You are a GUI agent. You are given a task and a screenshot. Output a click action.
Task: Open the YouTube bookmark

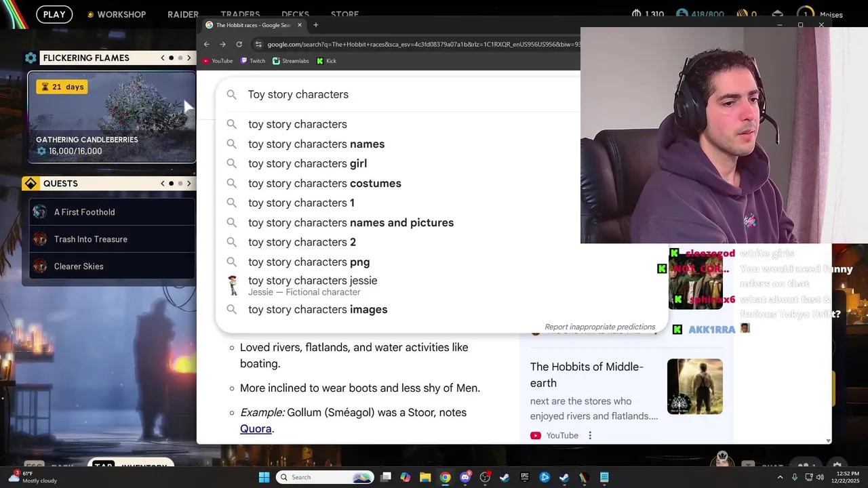click(218, 61)
